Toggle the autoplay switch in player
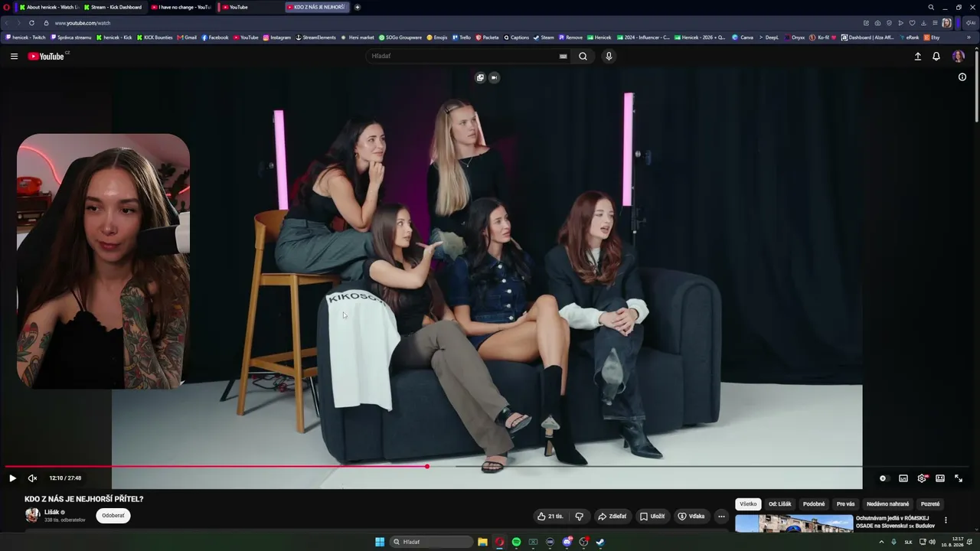 (883, 478)
